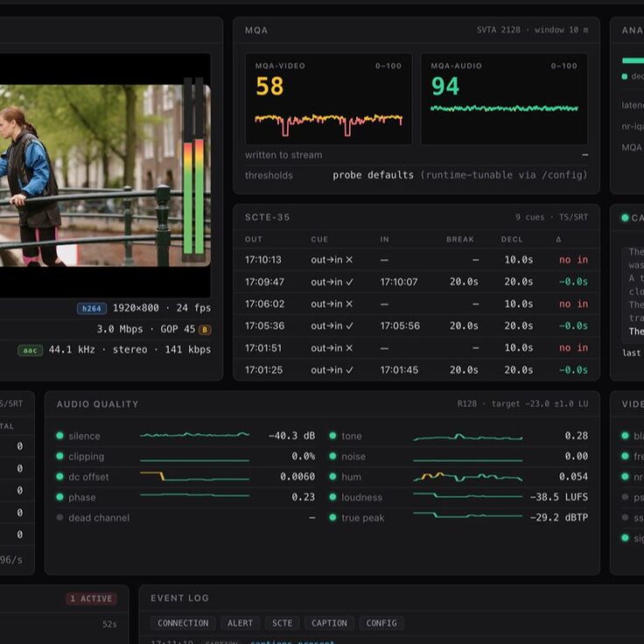The image size is (644, 644).
Task: Click the phase status dot
Action: [59, 497]
